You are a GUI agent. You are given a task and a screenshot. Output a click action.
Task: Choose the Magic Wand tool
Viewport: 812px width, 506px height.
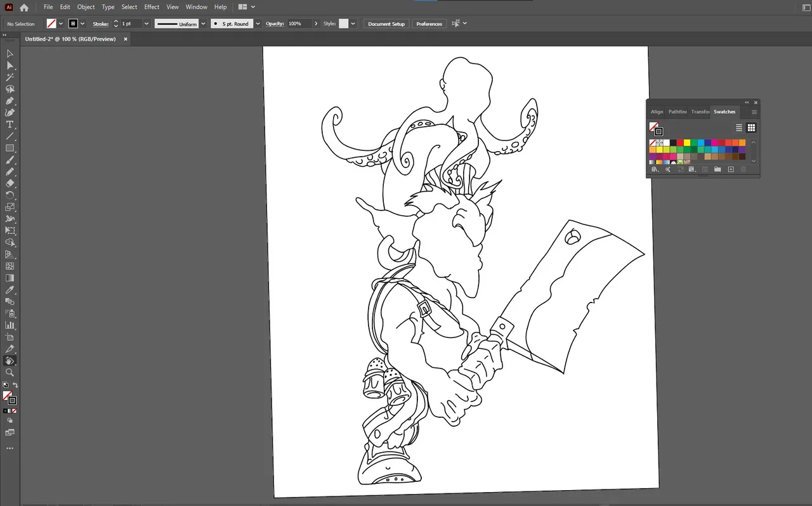pyautogui.click(x=10, y=77)
